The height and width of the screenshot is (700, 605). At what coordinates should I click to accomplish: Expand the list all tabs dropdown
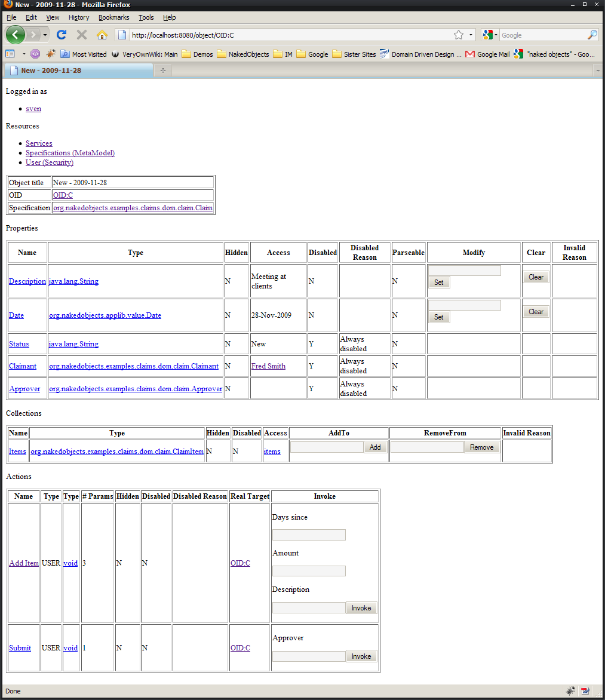[x=598, y=70]
